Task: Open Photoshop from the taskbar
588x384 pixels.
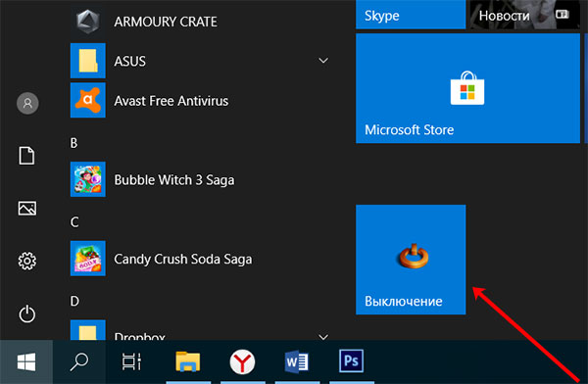Action: [x=352, y=360]
